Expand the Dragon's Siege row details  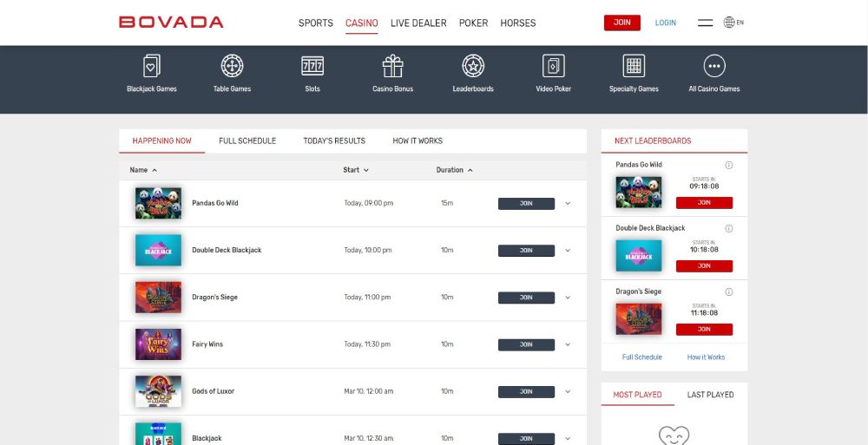(568, 298)
